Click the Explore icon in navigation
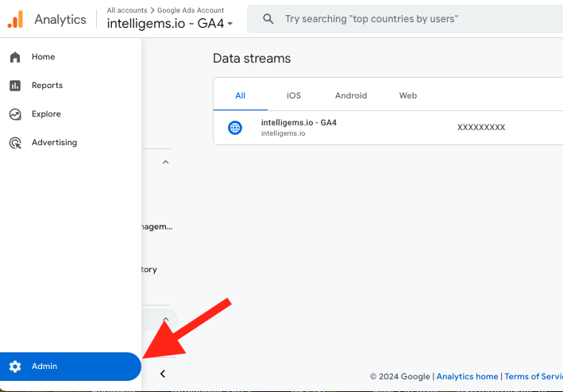Screen dimensions: 563x392 [x=15, y=114]
